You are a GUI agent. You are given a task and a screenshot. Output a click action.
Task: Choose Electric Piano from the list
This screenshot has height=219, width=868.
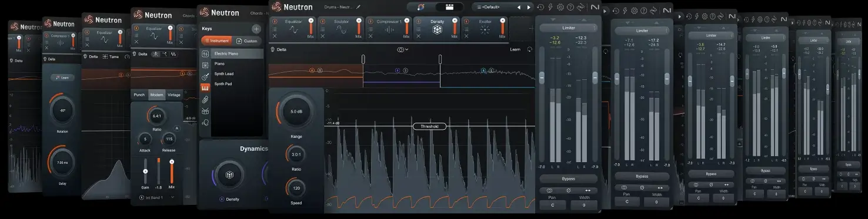coord(238,53)
